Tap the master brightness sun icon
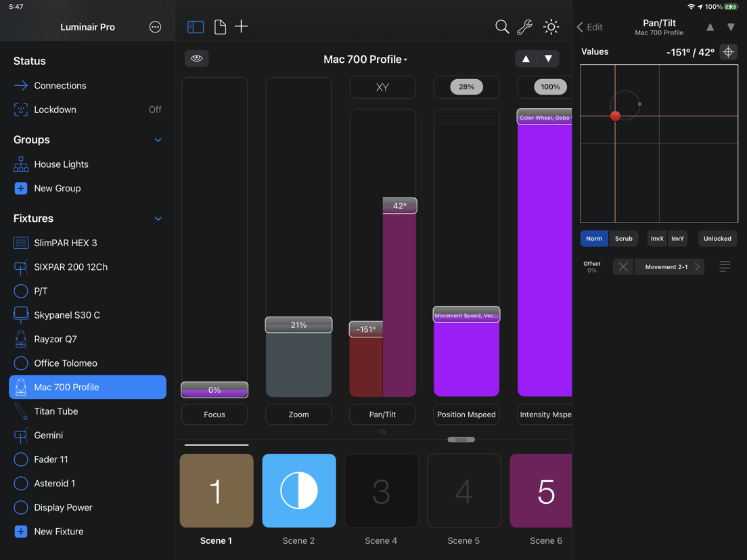Viewport: 747px width, 560px height. [551, 26]
